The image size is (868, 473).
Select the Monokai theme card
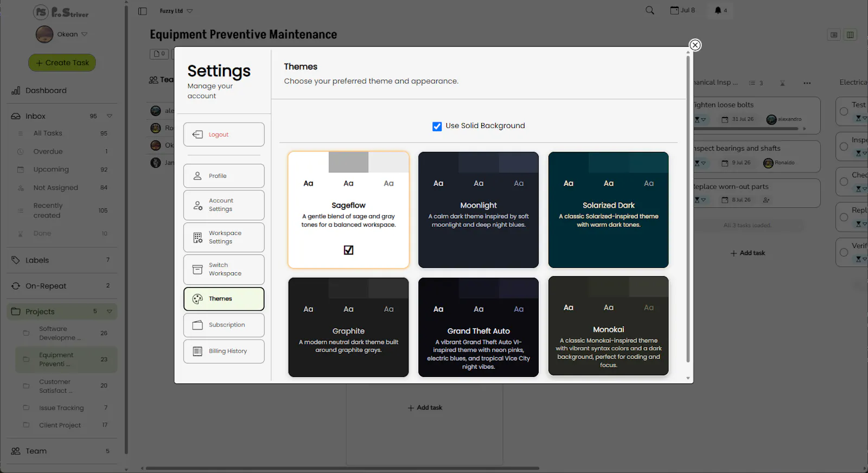click(608, 326)
